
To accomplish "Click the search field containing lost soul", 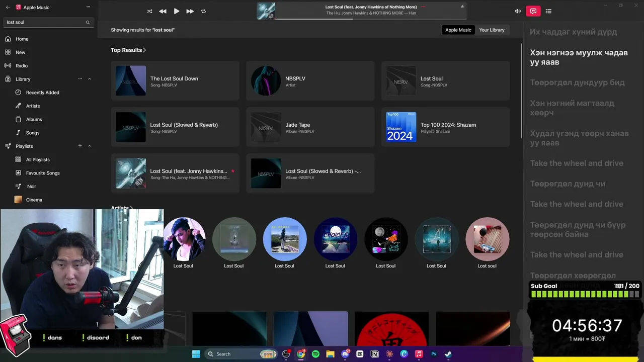I will pyautogui.click(x=48, y=22).
